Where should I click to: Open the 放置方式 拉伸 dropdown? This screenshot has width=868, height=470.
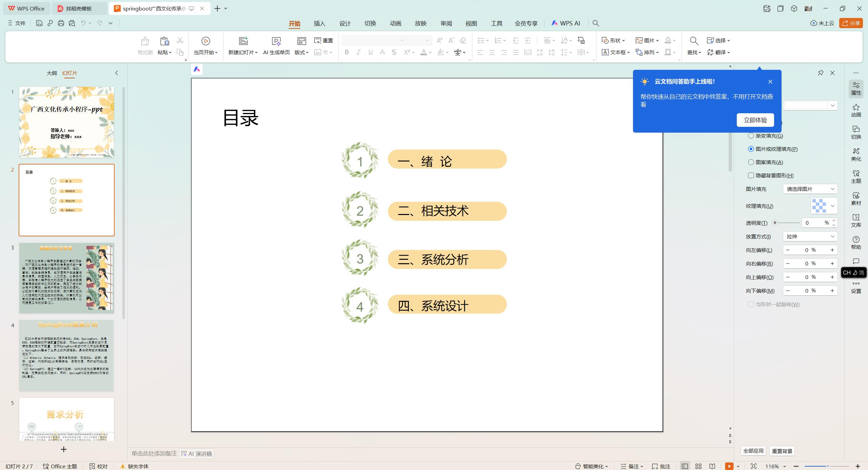(810, 236)
